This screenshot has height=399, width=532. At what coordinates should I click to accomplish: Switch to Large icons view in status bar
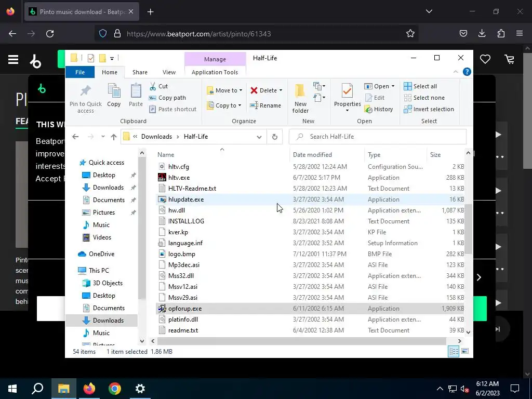[x=465, y=352]
